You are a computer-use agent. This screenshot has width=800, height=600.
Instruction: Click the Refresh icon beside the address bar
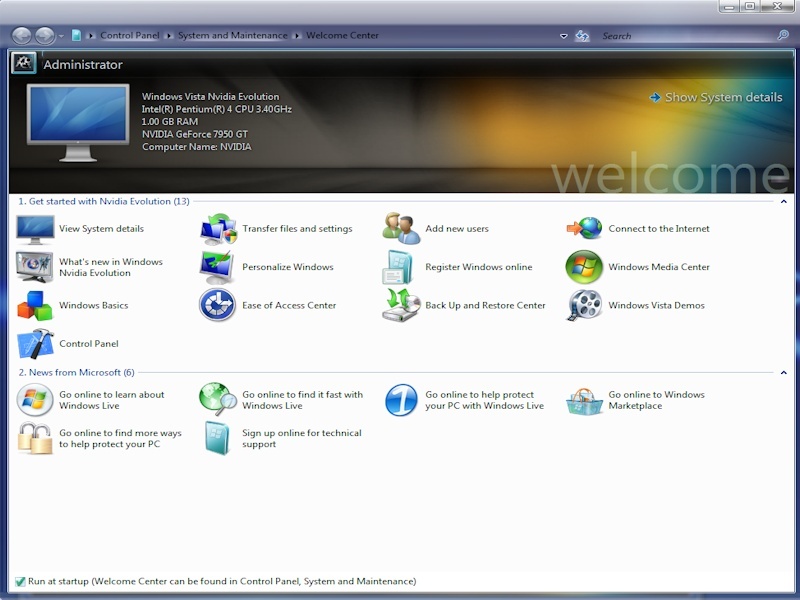(582, 36)
